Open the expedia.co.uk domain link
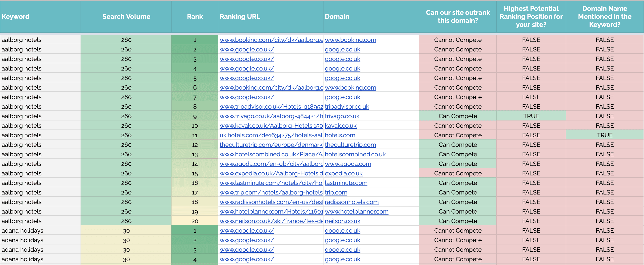This screenshot has height=265, width=644. pyautogui.click(x=344, y=173)
